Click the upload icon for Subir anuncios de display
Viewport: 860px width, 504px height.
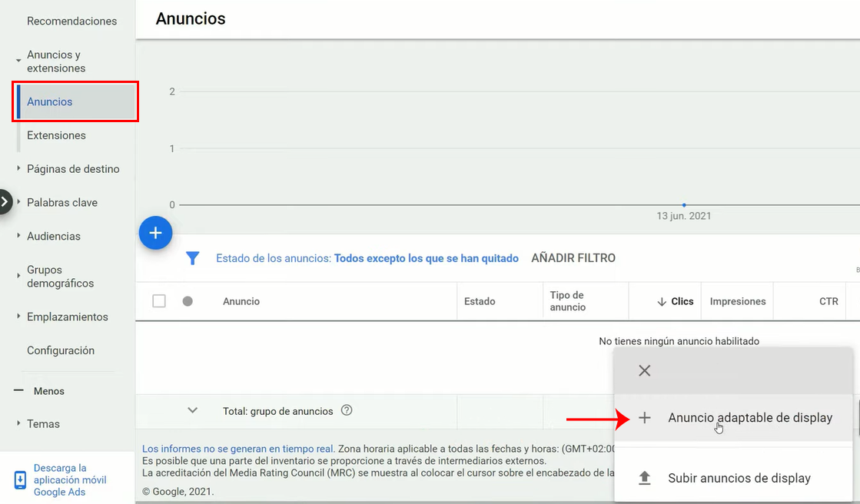pyautogui.click(x=645, y=478)
